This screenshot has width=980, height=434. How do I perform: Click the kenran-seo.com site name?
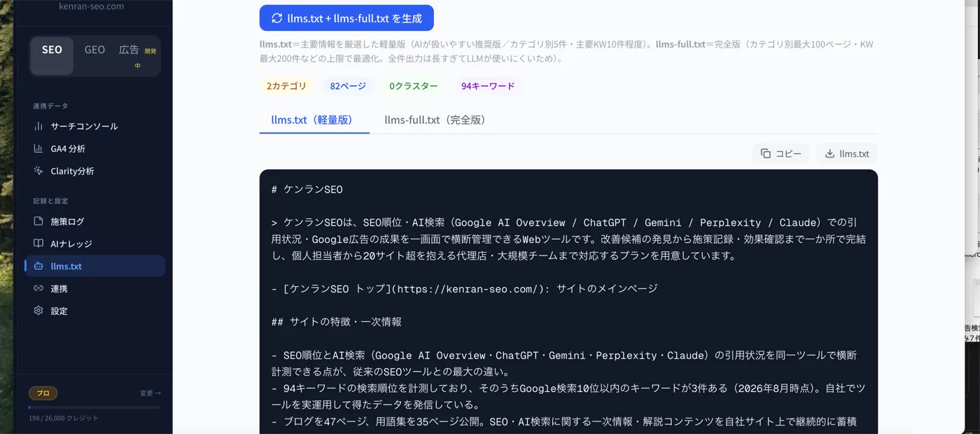point(92,6)
